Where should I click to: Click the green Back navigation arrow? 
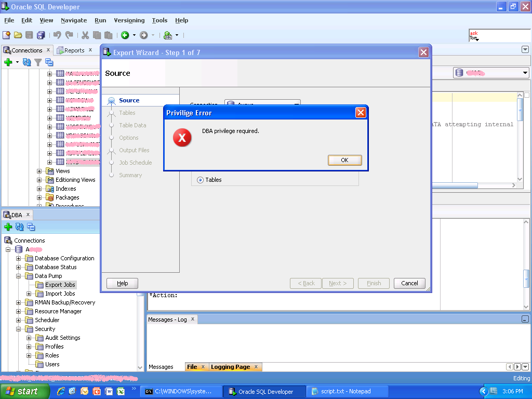(x=125, y=35)
